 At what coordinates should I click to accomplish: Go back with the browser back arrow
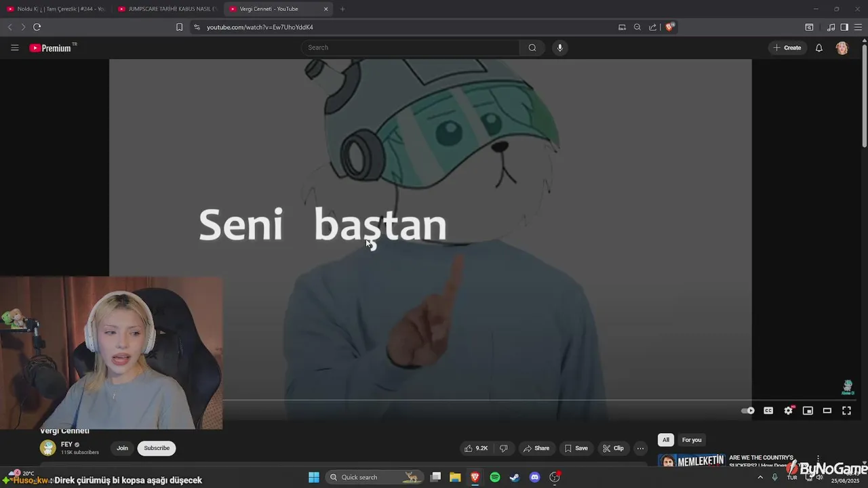[9, 27]
